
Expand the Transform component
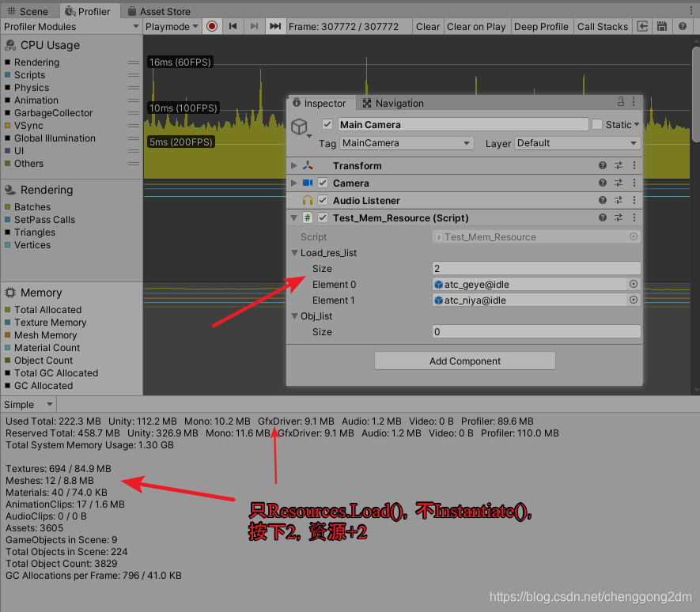point(293,165)
